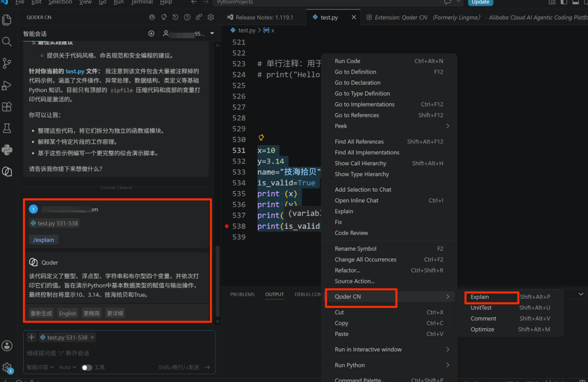Click the gauge icon in the Qoder CN header

pos(152,17)
